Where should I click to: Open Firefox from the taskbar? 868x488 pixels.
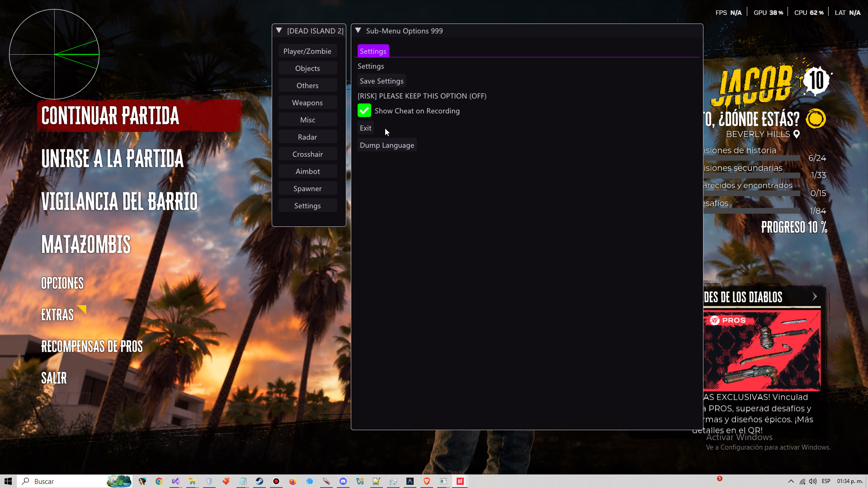293,481
